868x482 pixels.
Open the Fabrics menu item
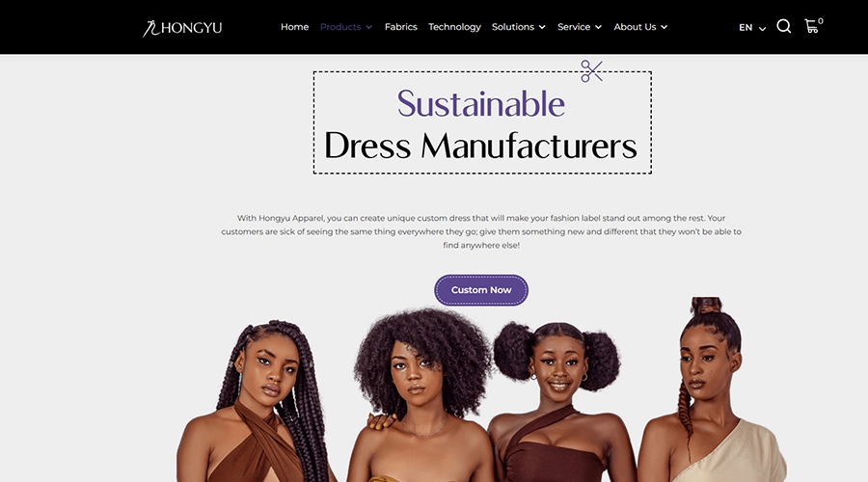401,27
